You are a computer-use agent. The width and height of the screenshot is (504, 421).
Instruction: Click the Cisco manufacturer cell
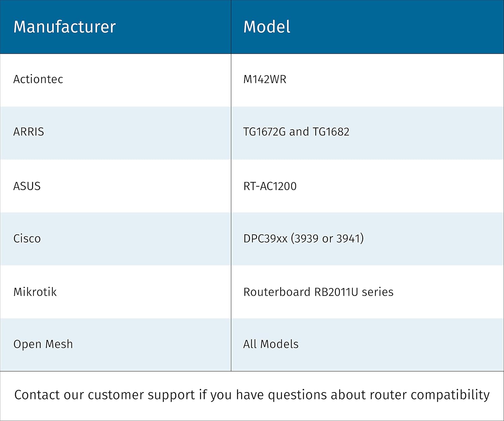tap(27, 239)
